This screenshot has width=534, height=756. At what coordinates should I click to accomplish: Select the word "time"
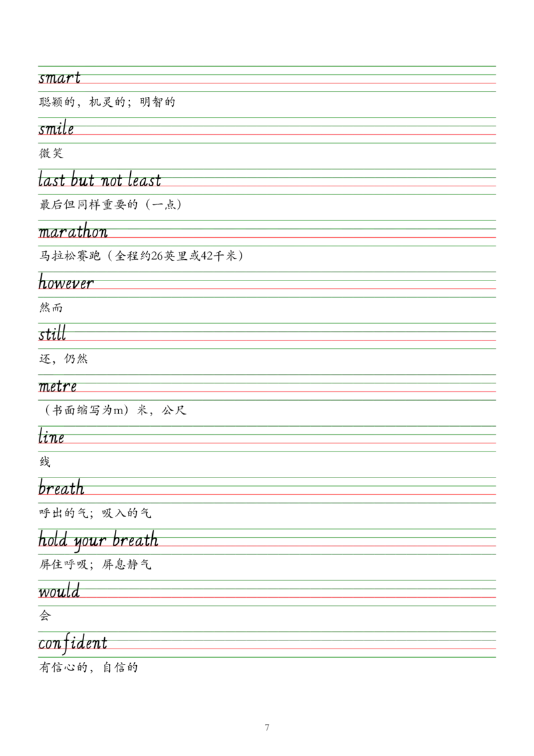click(51, 438)
